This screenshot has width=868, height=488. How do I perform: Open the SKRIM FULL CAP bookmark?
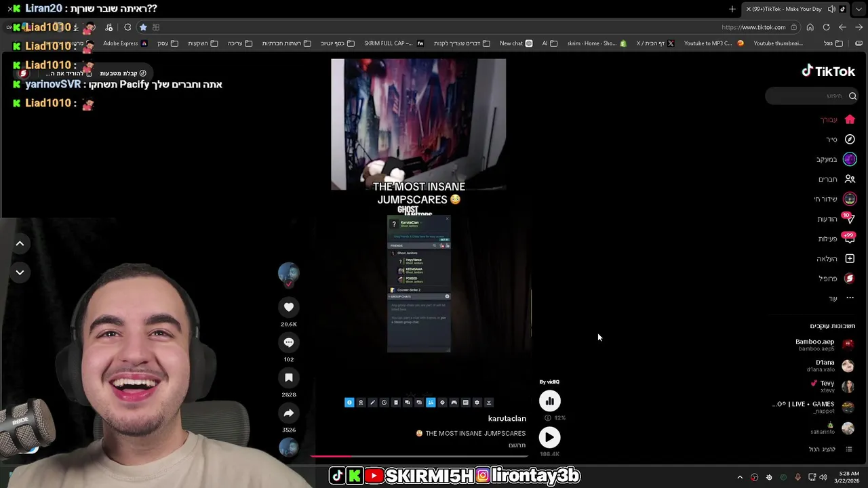(394, 43)
